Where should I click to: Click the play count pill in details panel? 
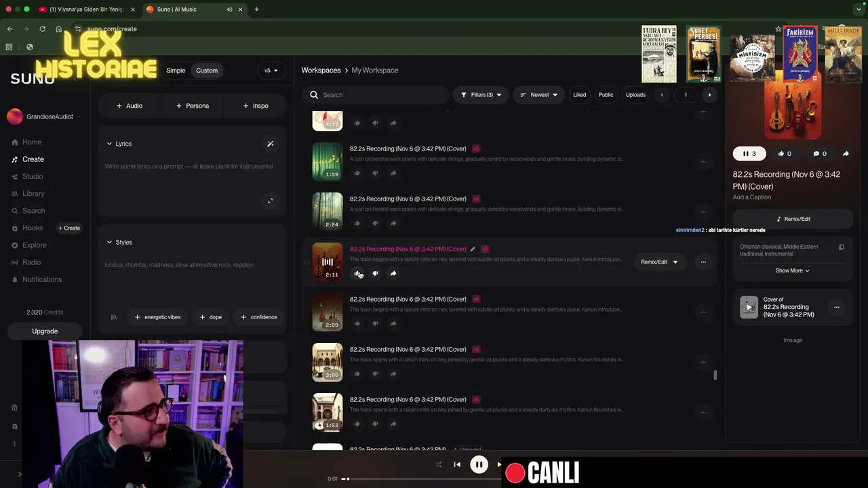point(749,154)
